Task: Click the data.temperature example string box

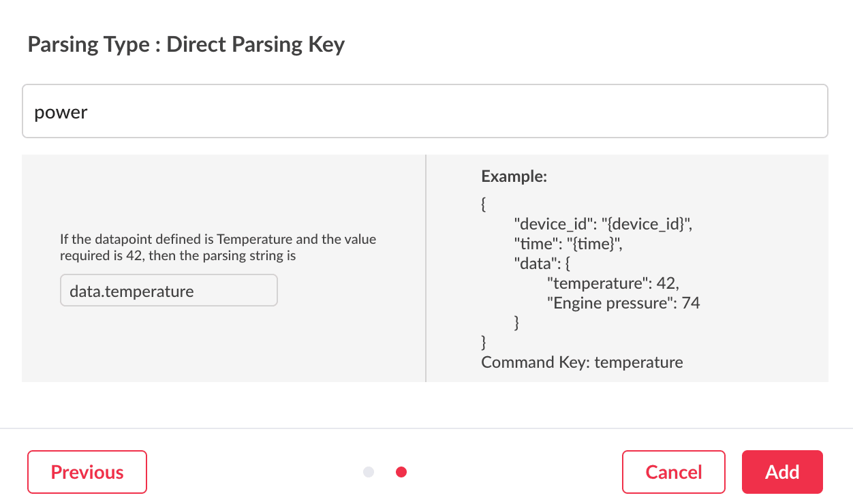Action: click(168, 291)
